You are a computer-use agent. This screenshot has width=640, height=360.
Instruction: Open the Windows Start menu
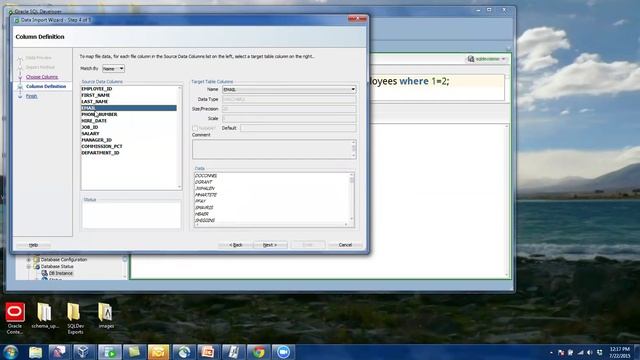[x=10, y=352]
